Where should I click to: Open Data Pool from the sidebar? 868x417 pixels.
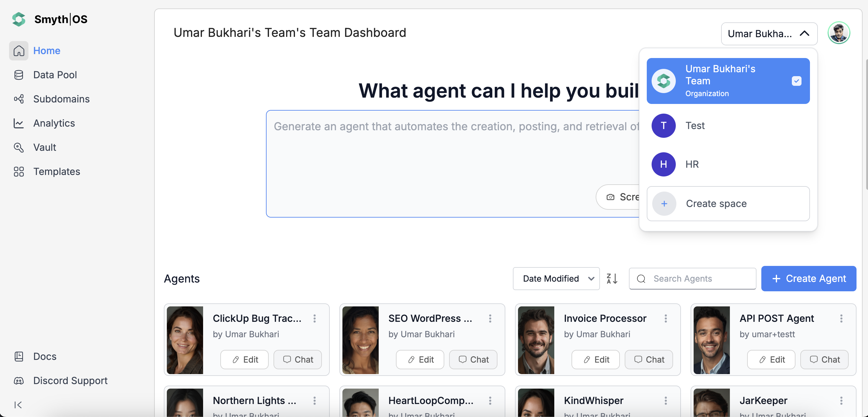point(55,75)
